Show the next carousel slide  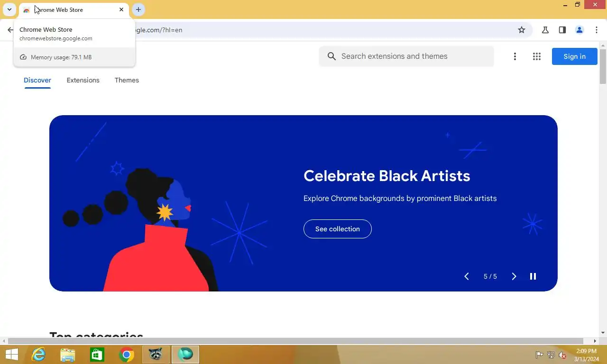514,276
